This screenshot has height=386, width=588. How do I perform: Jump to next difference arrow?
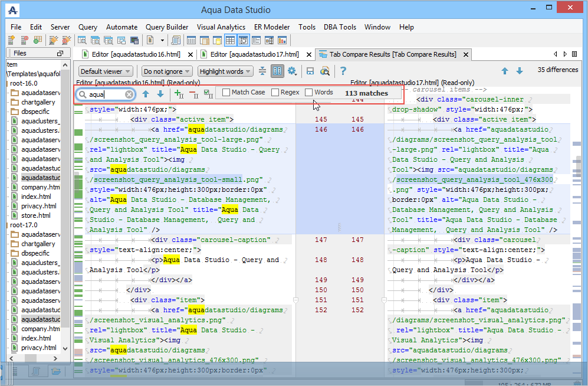[520, 71]
